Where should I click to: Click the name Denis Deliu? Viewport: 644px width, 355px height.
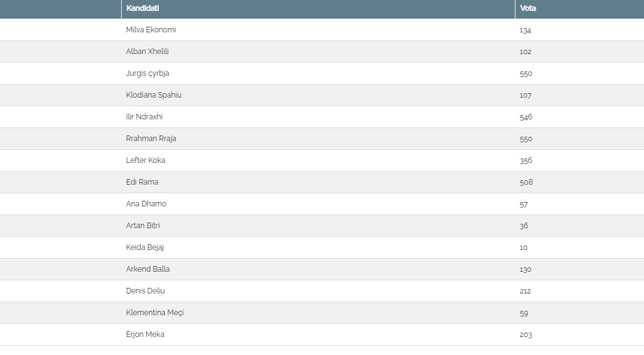click(145, 291)
